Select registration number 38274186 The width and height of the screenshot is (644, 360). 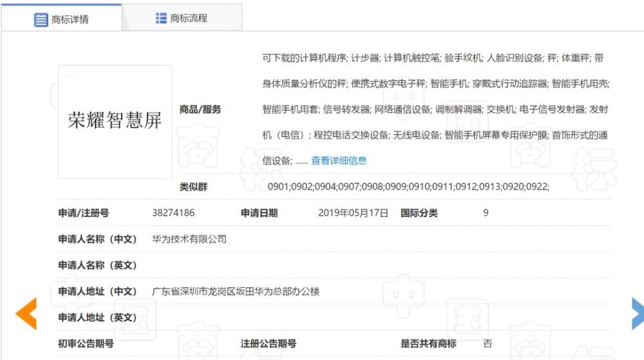173,213
